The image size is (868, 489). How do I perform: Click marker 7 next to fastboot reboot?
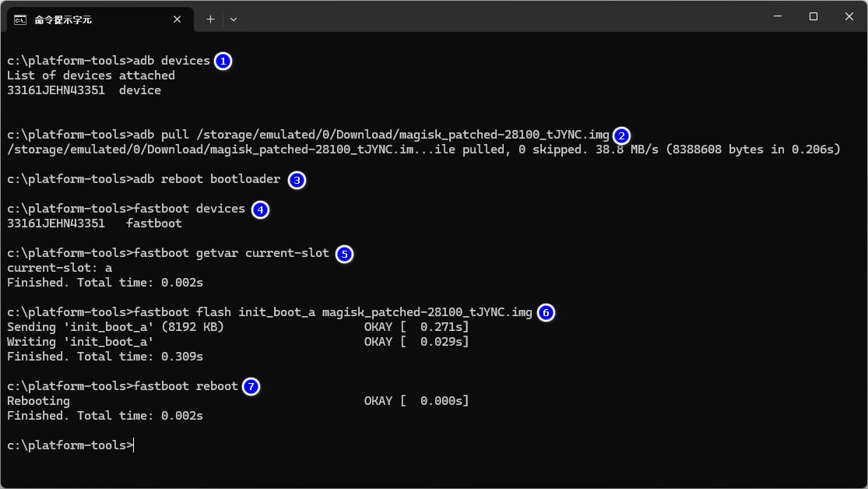(251, 387)
